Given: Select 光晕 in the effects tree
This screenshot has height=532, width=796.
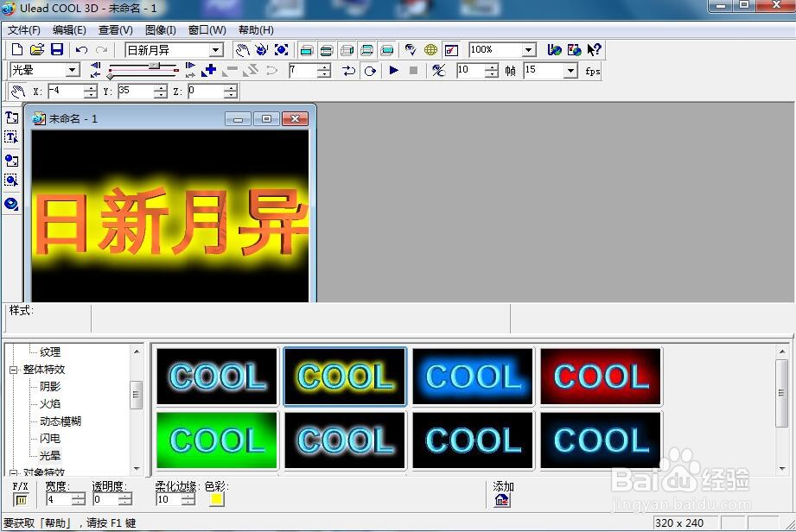Looking at the screenshot, I should pyautogui.click(x=50, y=455).
